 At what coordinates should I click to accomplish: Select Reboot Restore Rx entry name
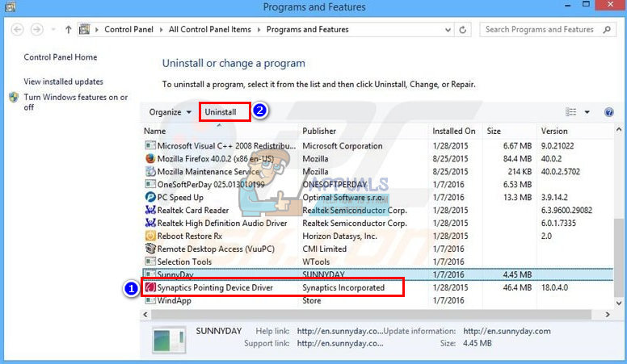tap(190, 236)
